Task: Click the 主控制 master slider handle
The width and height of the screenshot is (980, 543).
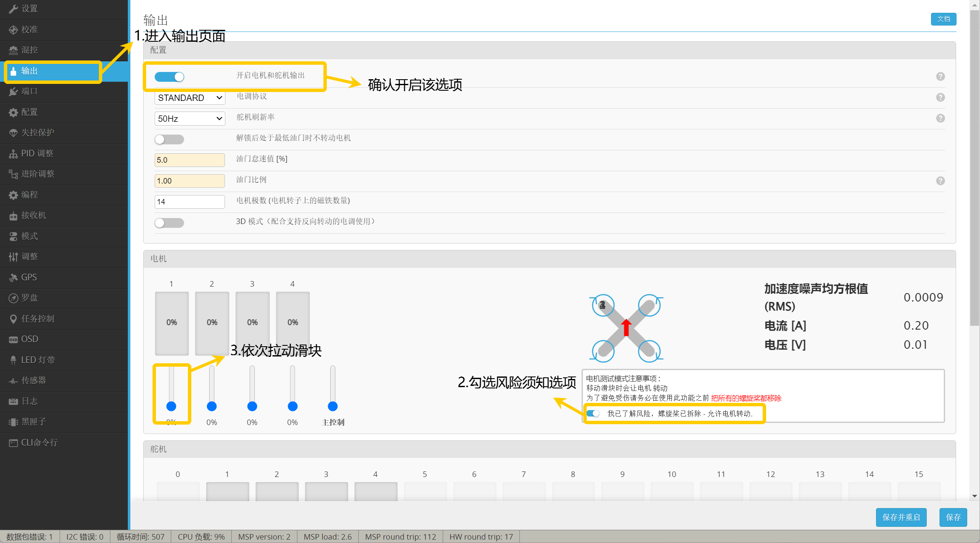Action: tap(333, 406)
